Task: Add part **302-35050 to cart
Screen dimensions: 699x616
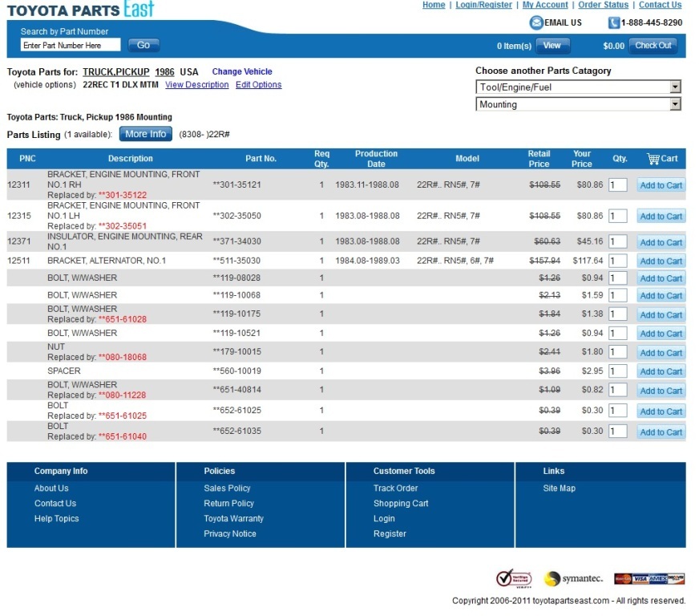Action: [x=661, y=217]
